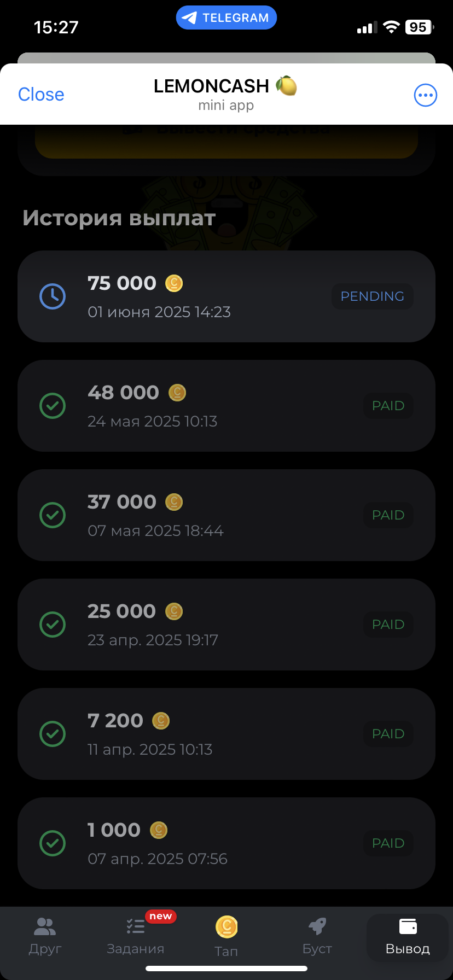Screen dimensions: 453x980
Task: Click the gold coin icon beside 75 000
Action: pos(174,283)
